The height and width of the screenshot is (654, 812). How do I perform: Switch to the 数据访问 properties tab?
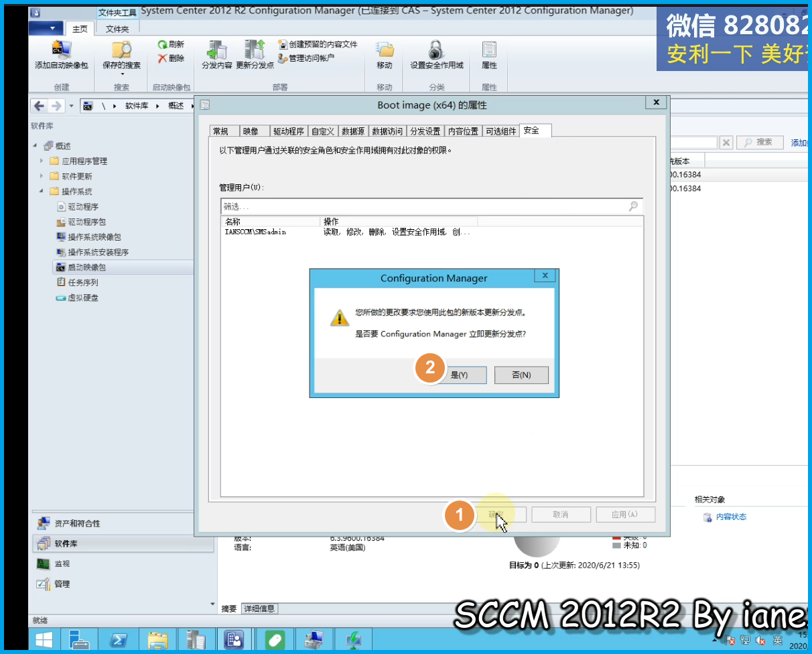387,131
